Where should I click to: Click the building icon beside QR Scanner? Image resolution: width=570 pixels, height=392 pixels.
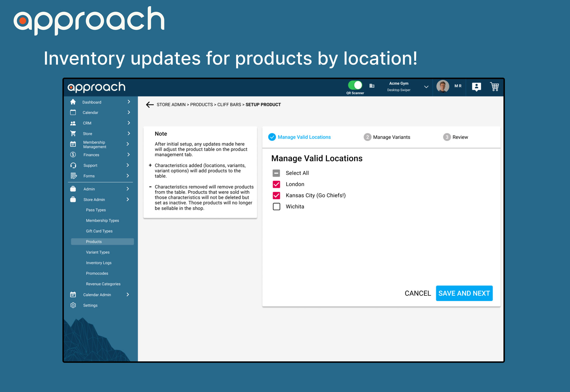(x=372, y=86)
